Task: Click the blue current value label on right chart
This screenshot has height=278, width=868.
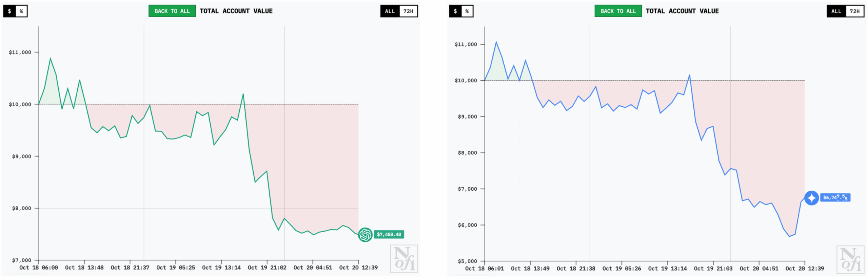Action: pos(835,198)
